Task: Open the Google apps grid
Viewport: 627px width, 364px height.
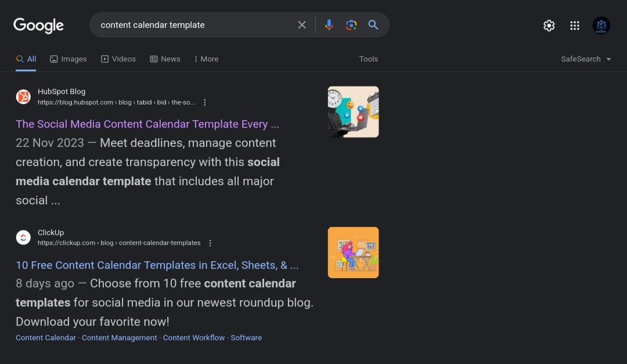Action: [575, 26]
